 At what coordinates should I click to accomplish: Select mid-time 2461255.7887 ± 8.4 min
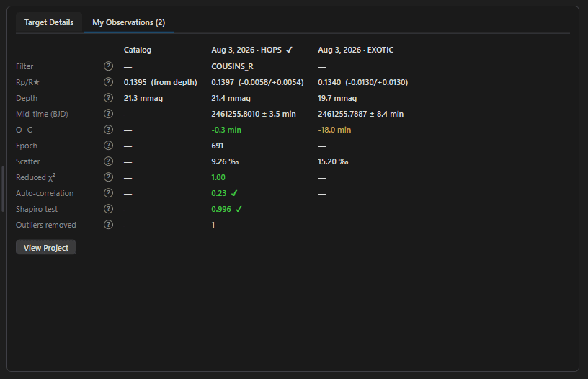361,114
